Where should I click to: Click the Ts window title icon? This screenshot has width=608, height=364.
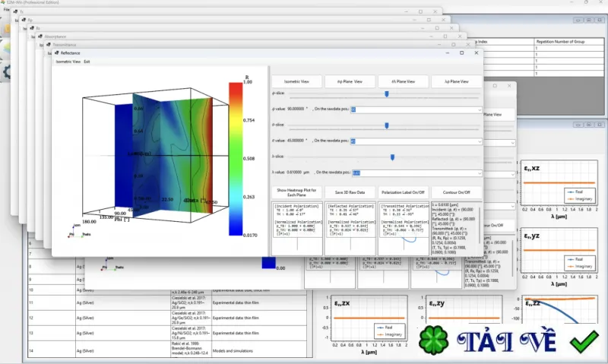[15, 11]
